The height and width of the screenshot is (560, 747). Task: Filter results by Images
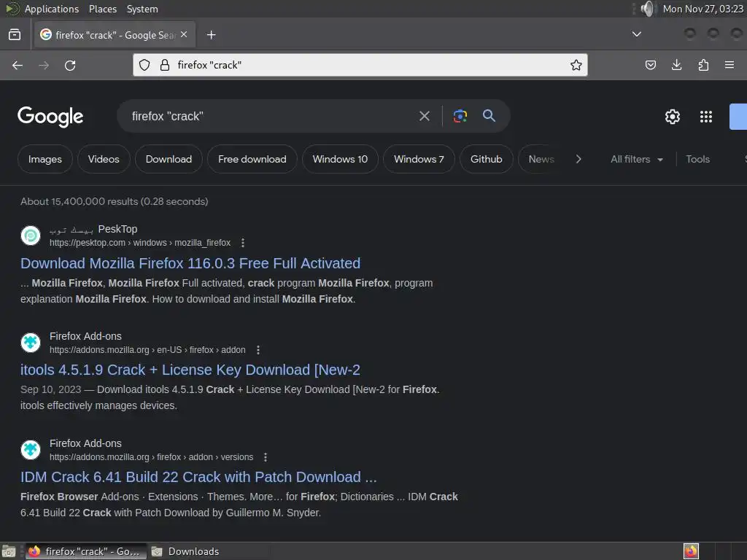44,159
